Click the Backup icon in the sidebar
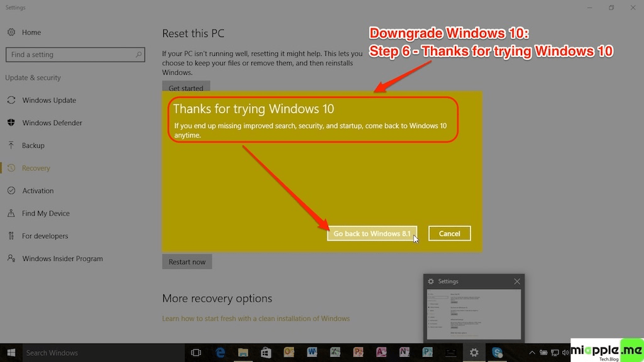Image resolution: width=644 pixels, height=362 pixels. pos(11,145)
